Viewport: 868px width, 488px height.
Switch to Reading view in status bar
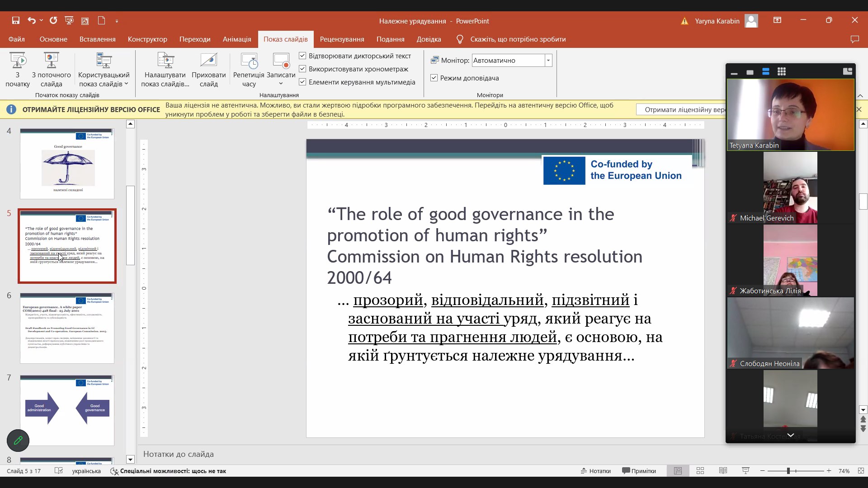click(x=723, y=471)
